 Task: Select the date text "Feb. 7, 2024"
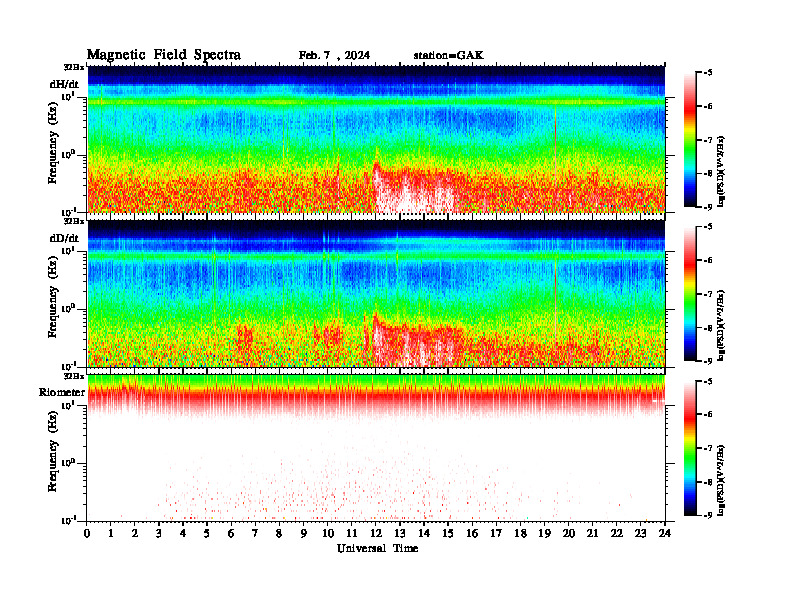[334, 56]
